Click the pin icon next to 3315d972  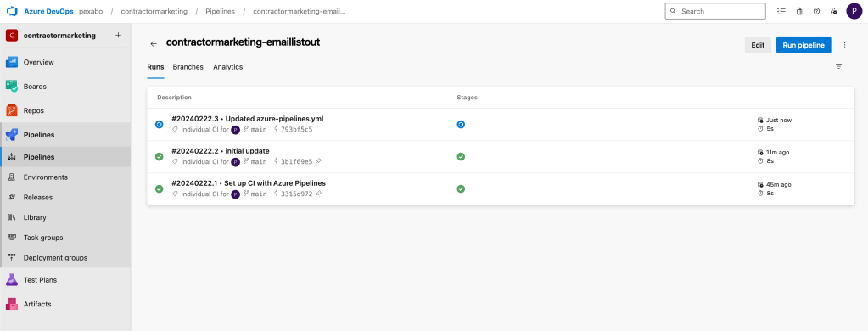[x=319, y=194]
